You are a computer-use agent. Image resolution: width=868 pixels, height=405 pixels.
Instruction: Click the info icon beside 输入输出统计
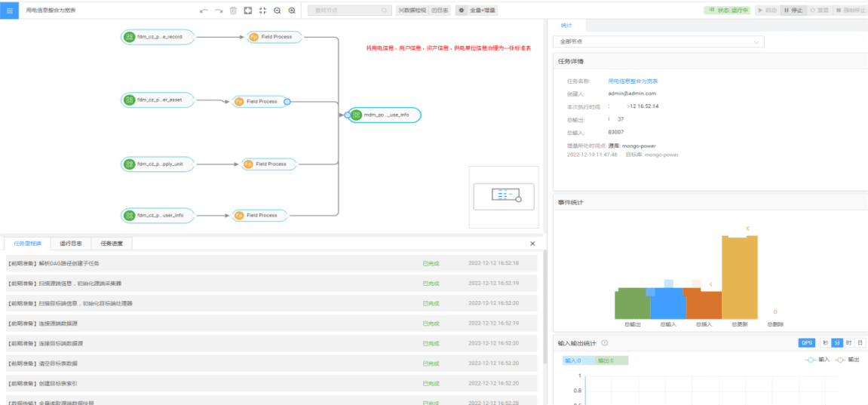tap(605, 343)
